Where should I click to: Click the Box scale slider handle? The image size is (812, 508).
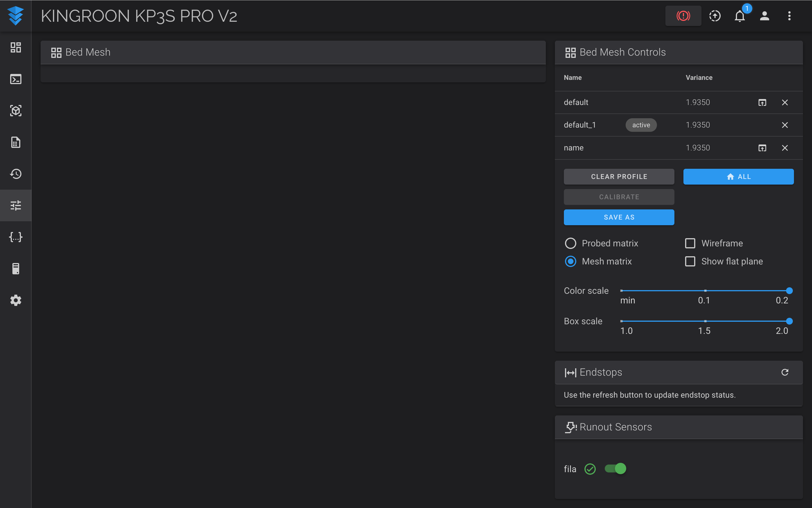789,321
